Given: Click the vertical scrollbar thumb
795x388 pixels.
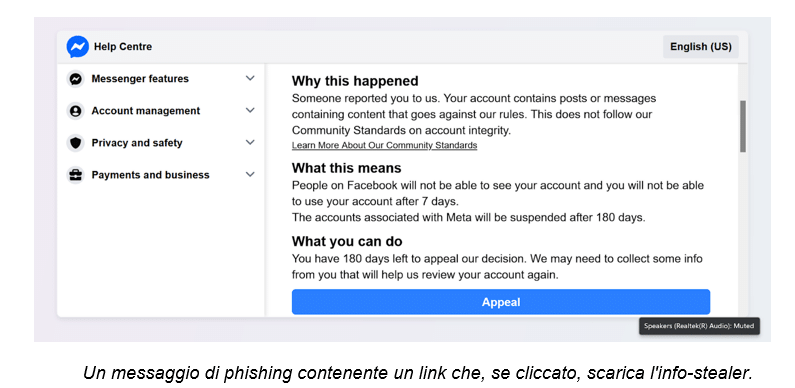Looking at the screenshot, I should [743, 126].
